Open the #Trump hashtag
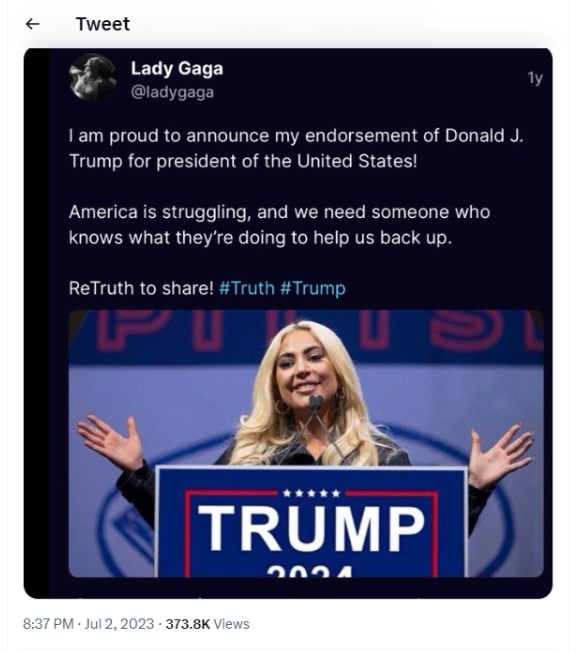Image resolution: width=582 pixels, height=652 pixels. 313,288
